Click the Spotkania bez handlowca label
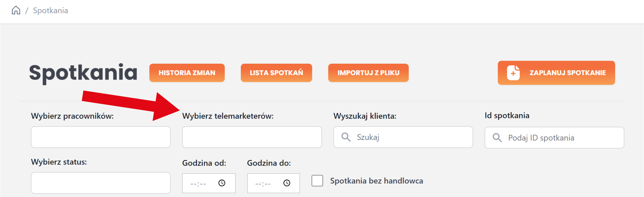The image size is (644, 197). click(x=376, y=181)
